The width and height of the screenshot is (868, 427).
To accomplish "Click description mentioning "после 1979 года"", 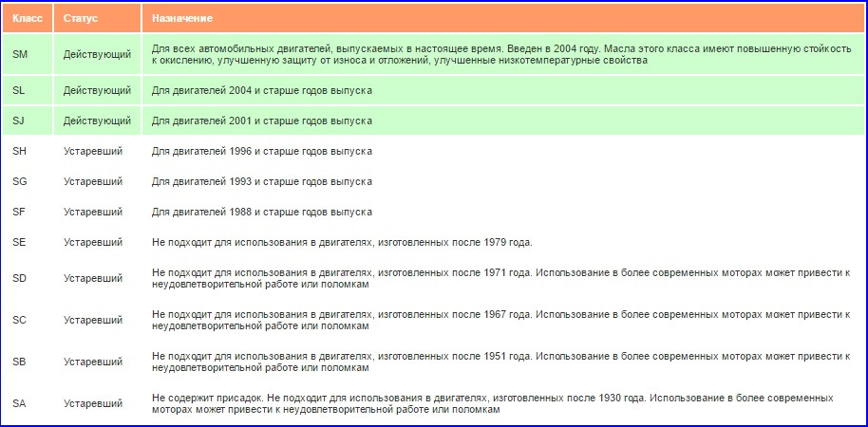I will coord(342,242).
